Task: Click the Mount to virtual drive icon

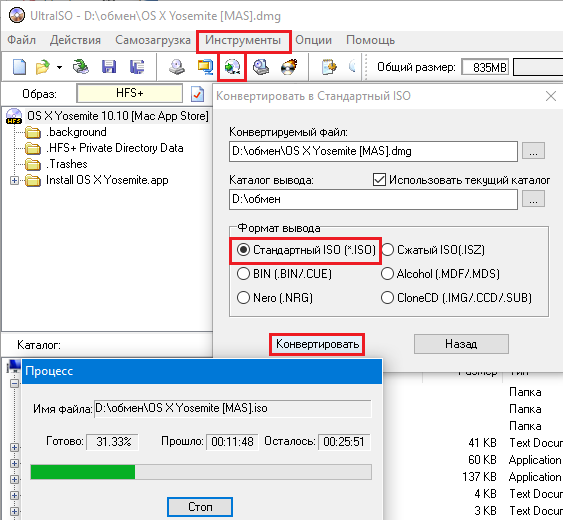Action: (261, 67)
